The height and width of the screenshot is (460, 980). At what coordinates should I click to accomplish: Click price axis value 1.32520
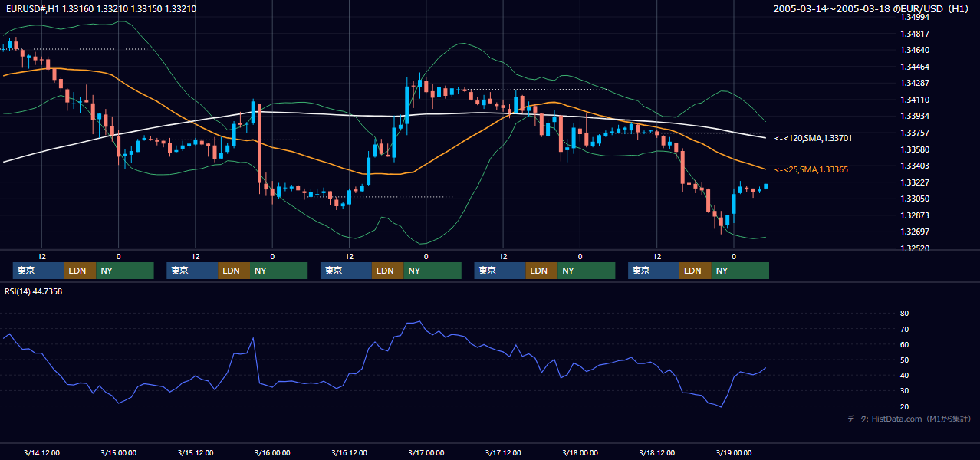[913, 248]
